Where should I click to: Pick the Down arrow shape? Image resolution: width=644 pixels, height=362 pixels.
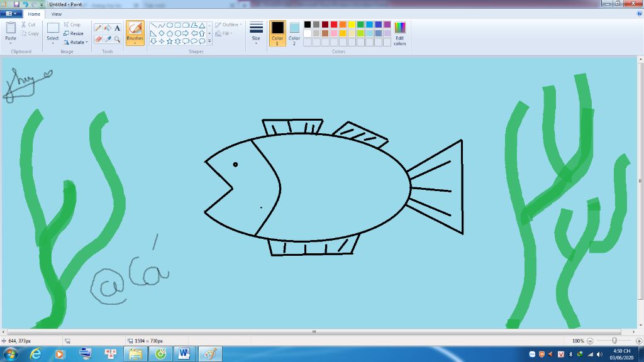(x=153, y=41)
